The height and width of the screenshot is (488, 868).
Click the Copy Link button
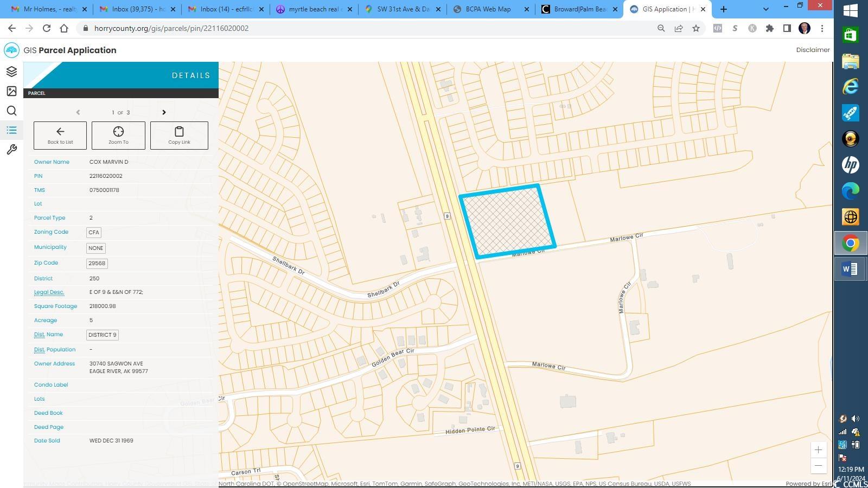coord(179,135)
